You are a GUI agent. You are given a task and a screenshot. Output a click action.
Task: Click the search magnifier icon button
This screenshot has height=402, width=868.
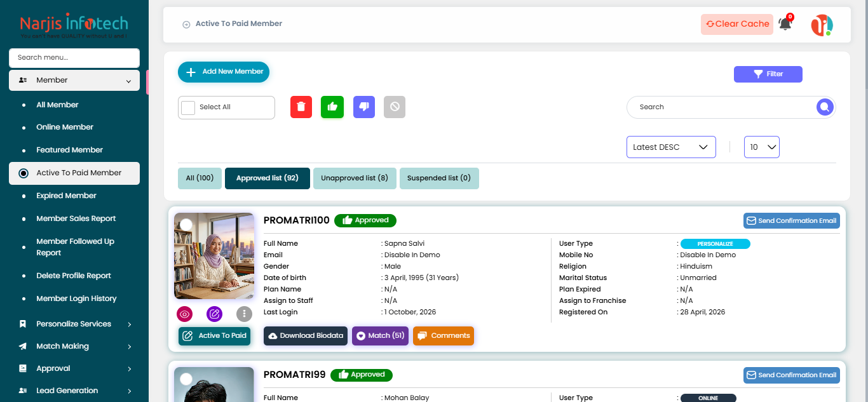click(x=825, y=107)
